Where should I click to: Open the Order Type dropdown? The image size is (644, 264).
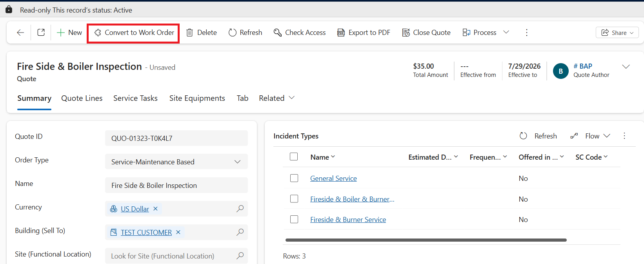point(176,162)
